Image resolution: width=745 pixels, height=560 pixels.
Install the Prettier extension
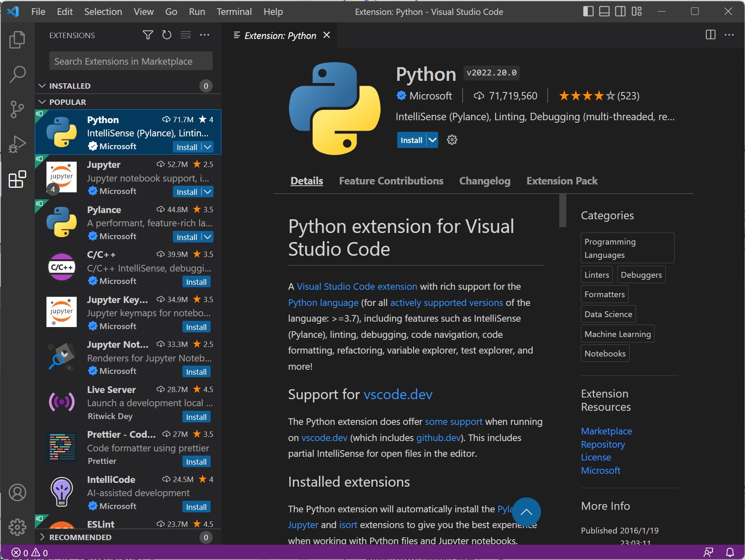[x=197, y=462]
